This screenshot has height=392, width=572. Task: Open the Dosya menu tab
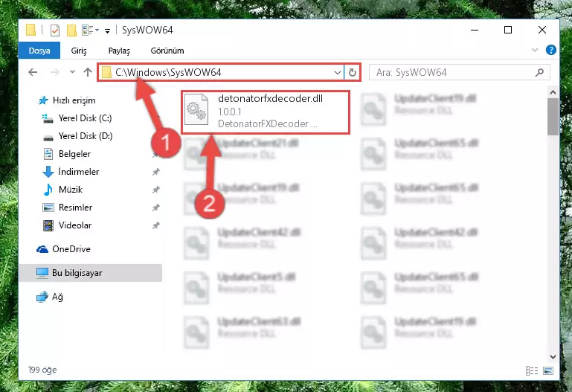tap(39, 51)
